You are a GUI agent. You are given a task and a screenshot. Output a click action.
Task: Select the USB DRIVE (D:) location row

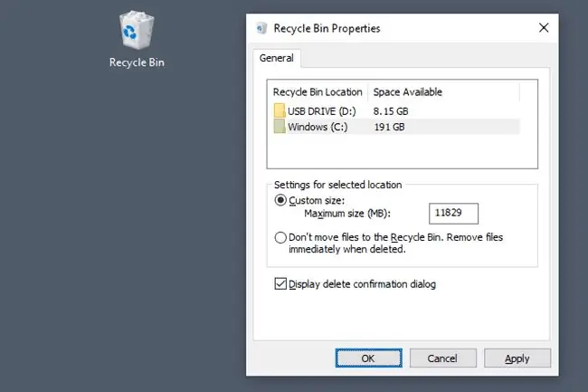coord(396,111)
